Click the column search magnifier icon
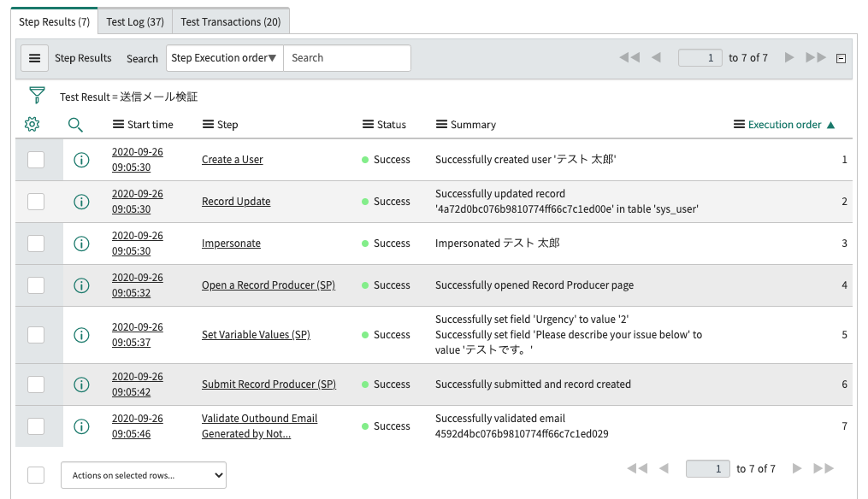The image size is (868, 499). tap(75, 125)
